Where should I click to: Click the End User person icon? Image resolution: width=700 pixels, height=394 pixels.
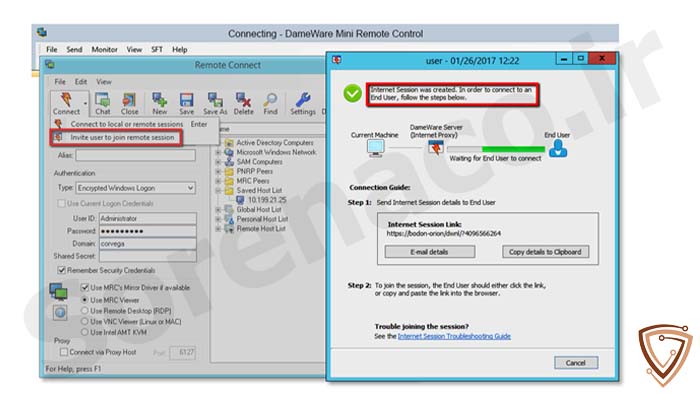coord(558,148)
